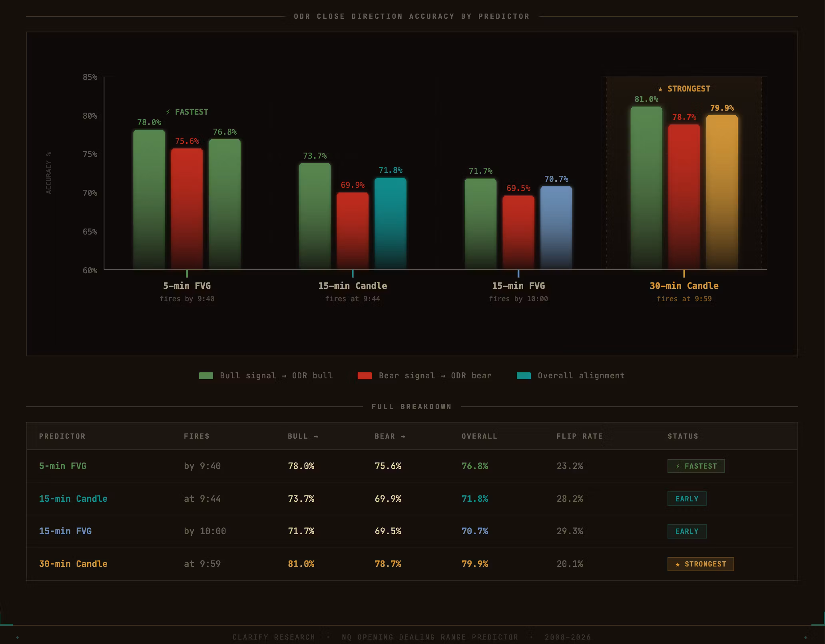This screenshot has height=644, width=825.
Task: Click the 75.6% red bar for 5-min FVG
Action: 187,209
